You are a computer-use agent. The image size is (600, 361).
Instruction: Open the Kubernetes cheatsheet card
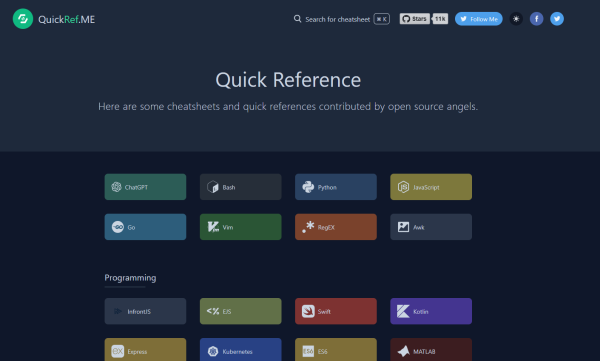[241, 350]
